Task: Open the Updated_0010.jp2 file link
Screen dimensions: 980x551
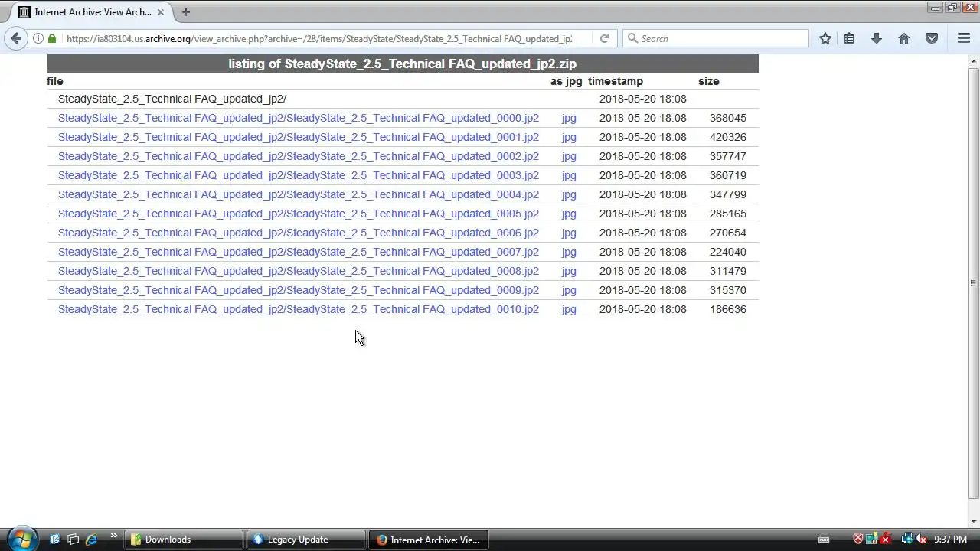Action: (299, 309)
